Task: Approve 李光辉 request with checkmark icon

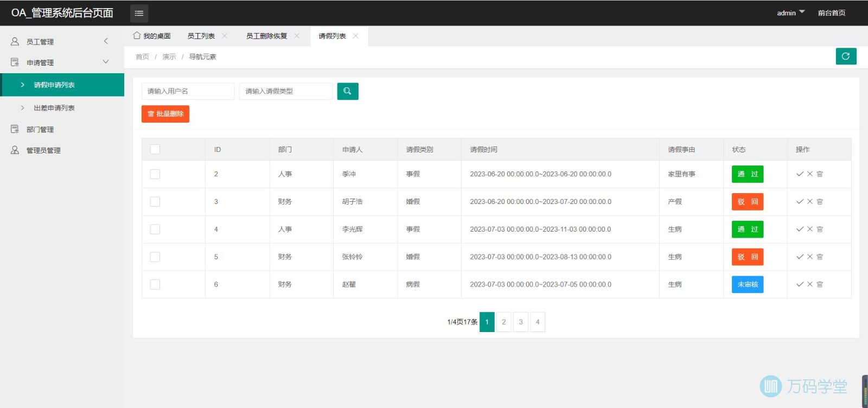Action: 800,229
